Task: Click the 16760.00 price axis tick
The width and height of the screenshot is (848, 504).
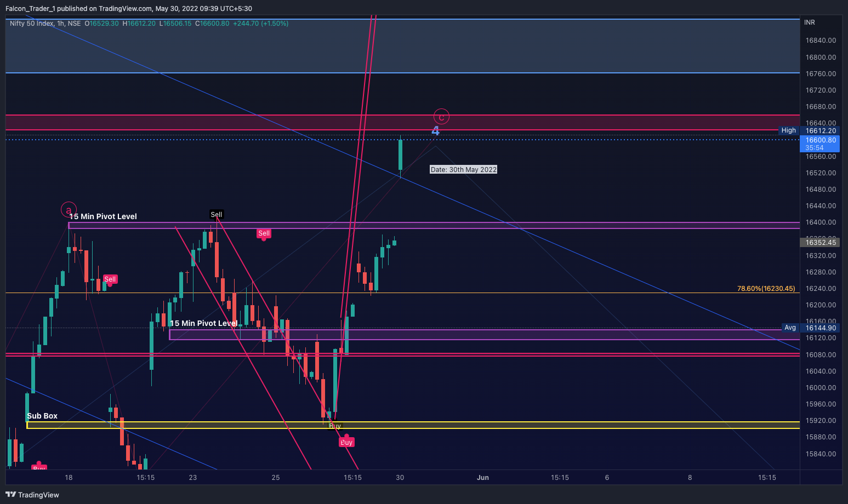Action: point(821,73)
